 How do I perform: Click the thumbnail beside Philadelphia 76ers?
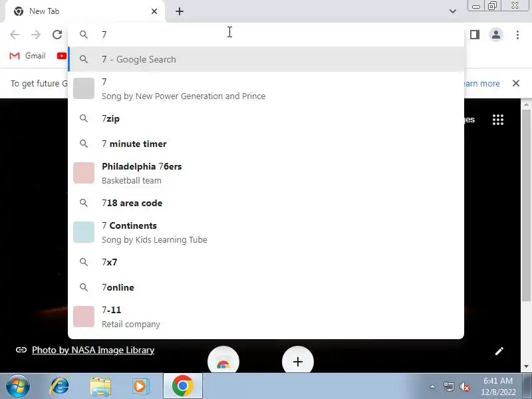[84, 173]
